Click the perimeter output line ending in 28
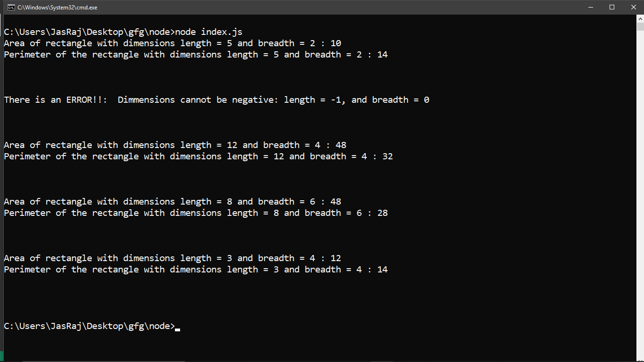This screenshot has height=362, width=644. tap(196, 213)
